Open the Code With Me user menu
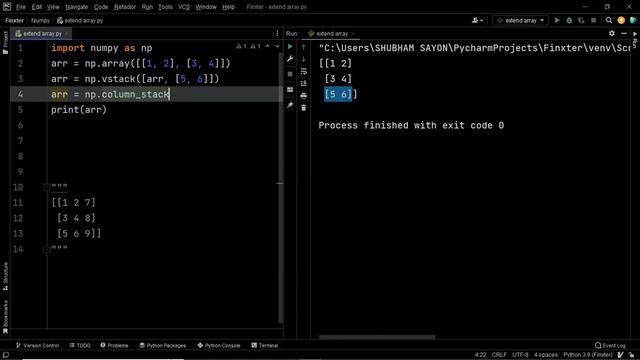The height and width of the screenshot is (360, 640). click(478, 20)
